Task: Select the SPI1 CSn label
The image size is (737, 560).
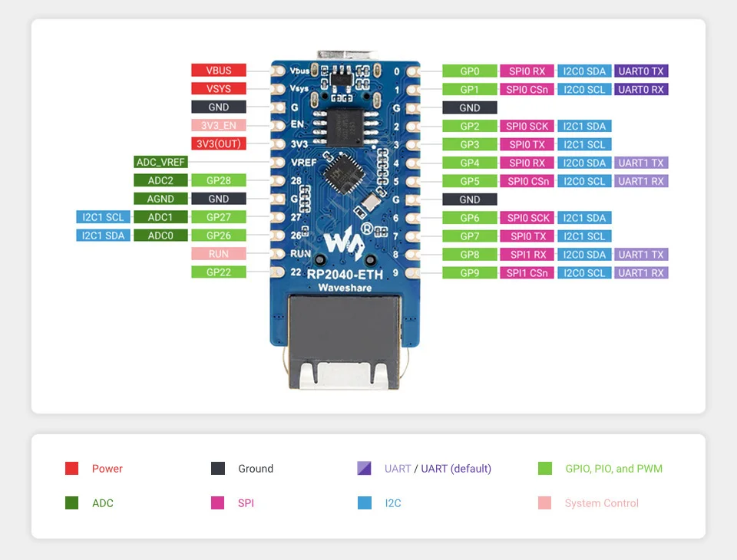Action: coord(527,272)
